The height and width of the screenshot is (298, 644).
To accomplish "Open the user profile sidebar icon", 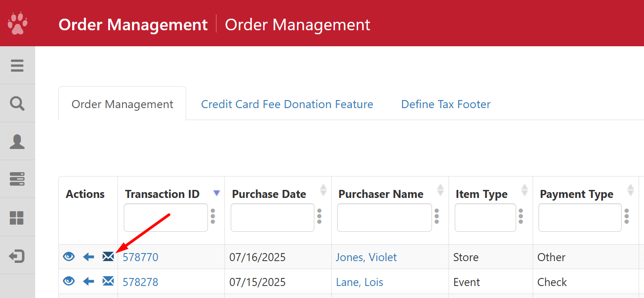I will 17,141.
